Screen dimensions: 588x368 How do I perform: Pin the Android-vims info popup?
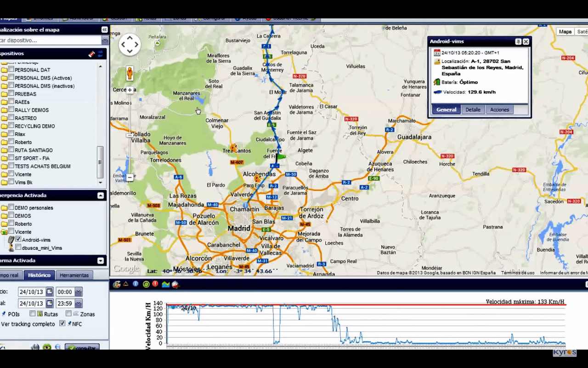(518, 41)
